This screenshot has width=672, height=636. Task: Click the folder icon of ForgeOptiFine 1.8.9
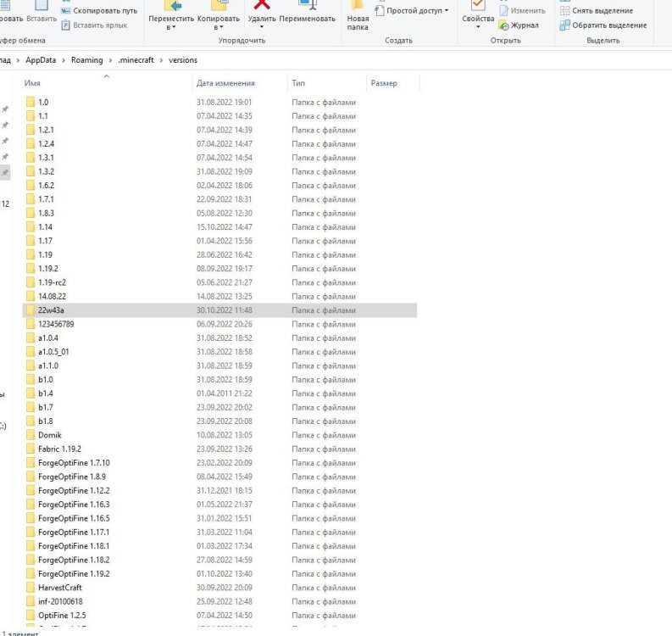point(31,477)
